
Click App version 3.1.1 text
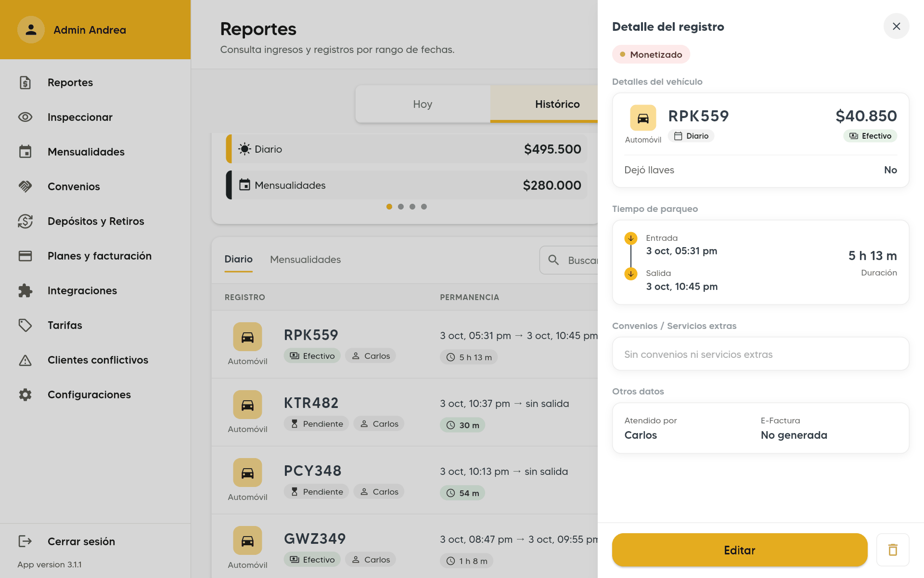[x=50, y=565]
